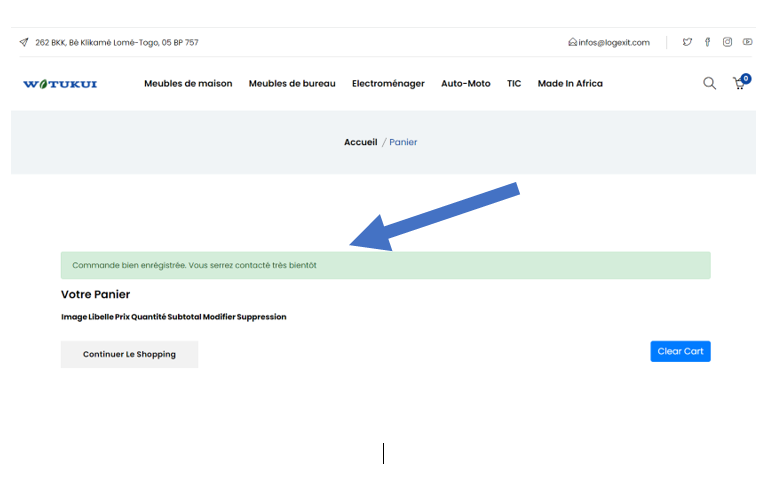This screenshot has width=772, height=477.
Task: Click the Libelle column header
Action: [101, 317]
